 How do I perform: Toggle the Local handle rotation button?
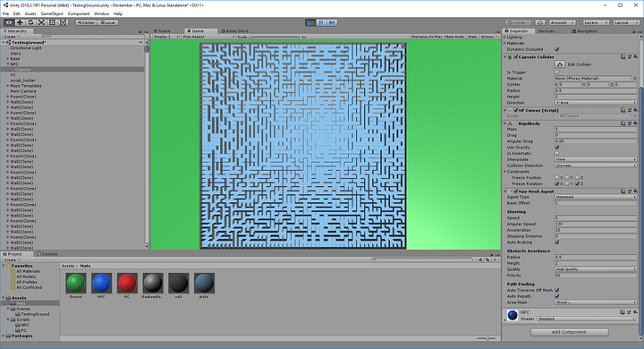coord(107,22)
